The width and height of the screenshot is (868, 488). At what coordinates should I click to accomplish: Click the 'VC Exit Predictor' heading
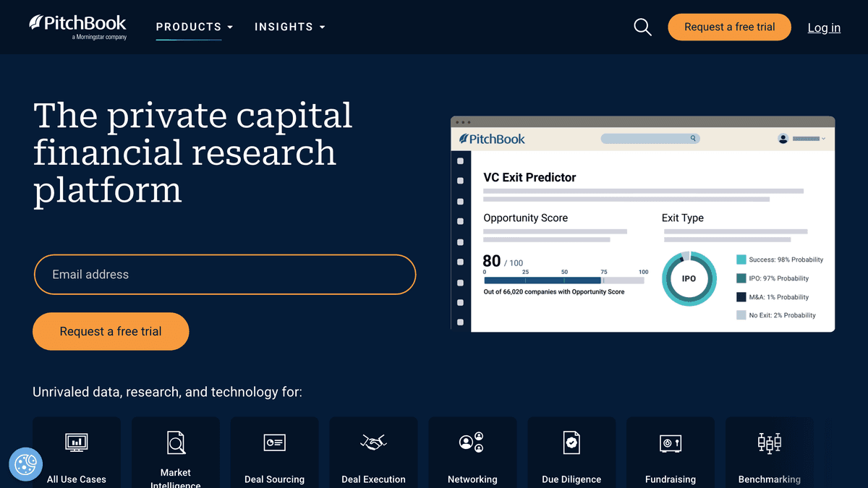click(529, 177)
